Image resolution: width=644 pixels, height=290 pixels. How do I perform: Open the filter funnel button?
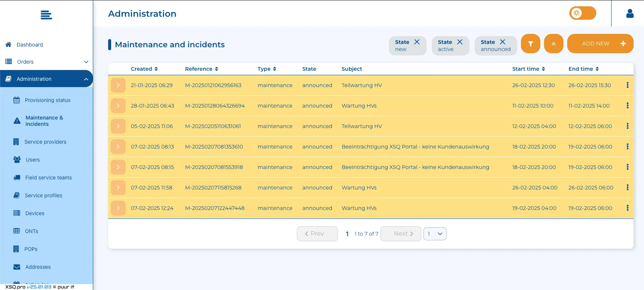[x=530, y=44]
